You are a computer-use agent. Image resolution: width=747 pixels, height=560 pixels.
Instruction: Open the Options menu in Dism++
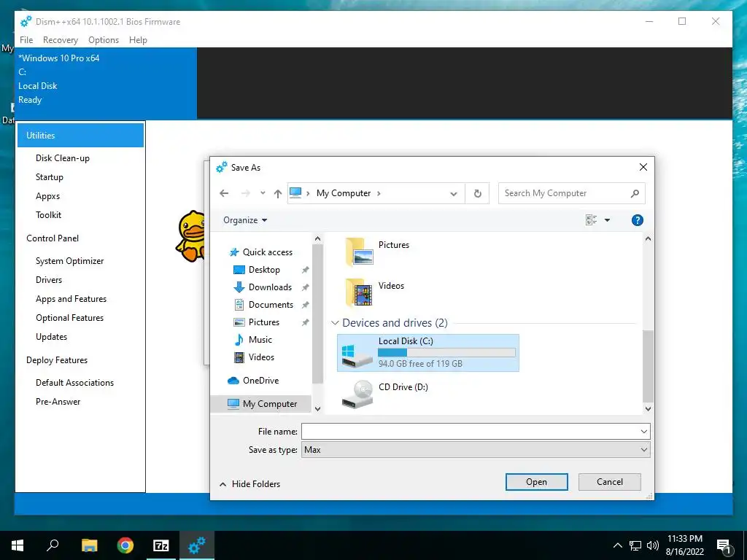coord(104,40)
